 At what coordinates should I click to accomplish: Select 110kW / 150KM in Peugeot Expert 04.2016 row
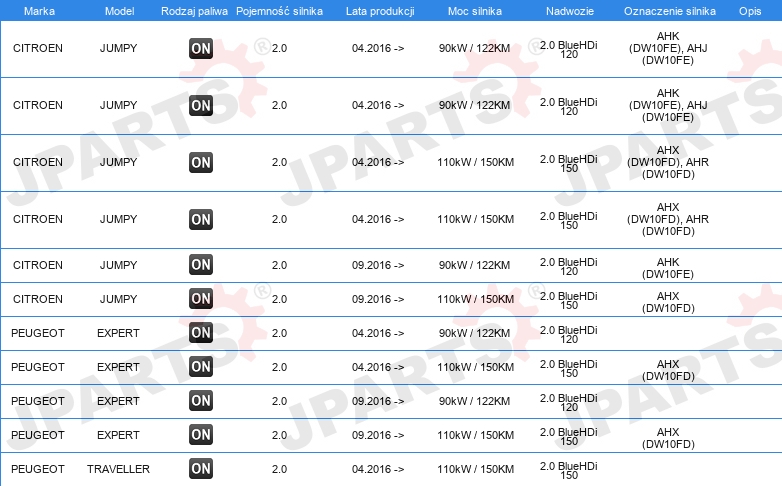[475, 367]
